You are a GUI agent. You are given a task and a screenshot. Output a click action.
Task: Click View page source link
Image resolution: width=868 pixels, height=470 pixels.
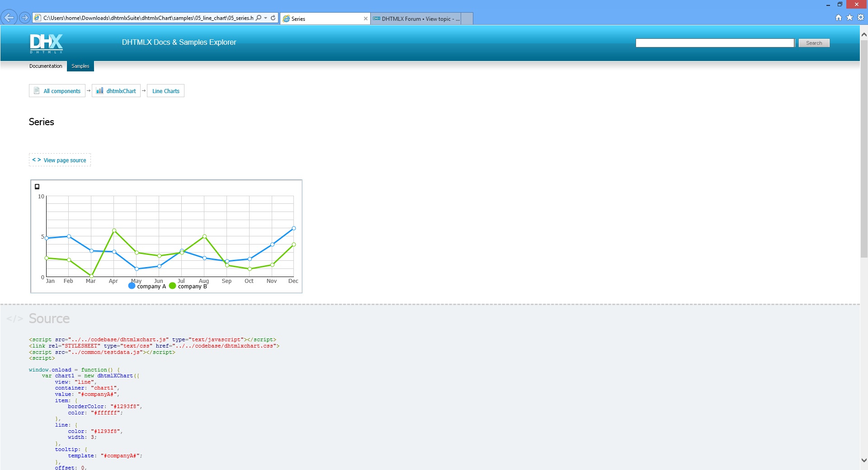tap(60, 160)
